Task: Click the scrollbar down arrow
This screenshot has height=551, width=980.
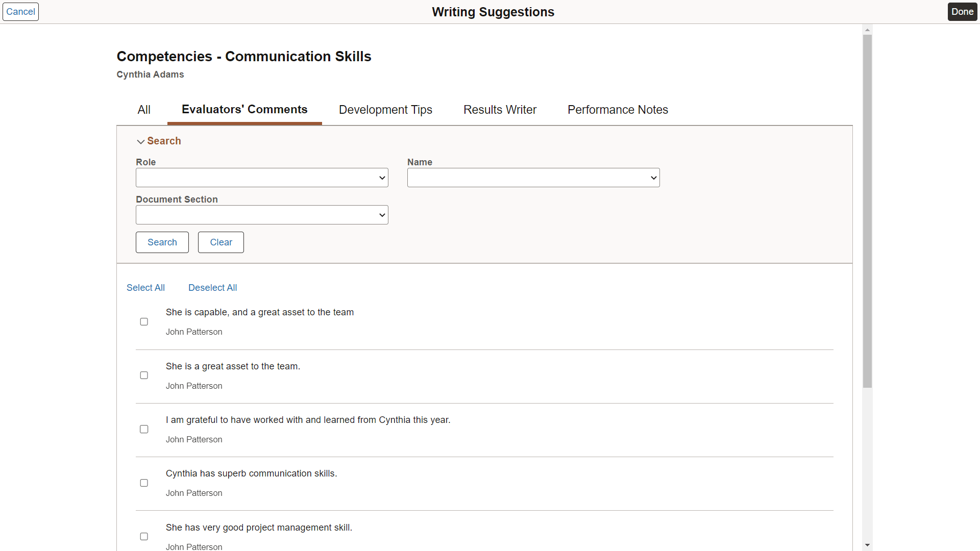Action: 867,545
